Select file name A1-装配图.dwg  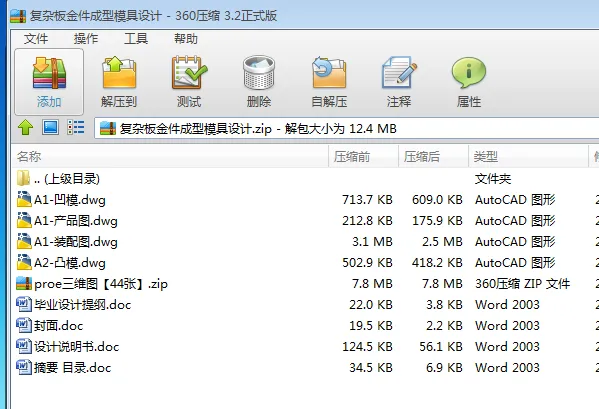(x=76, y=242)
